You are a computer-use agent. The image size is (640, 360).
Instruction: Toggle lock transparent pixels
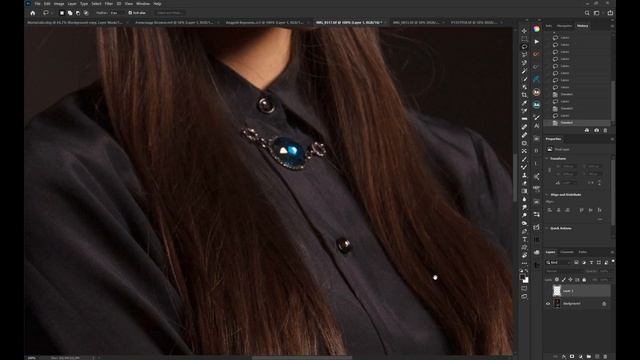557,280
